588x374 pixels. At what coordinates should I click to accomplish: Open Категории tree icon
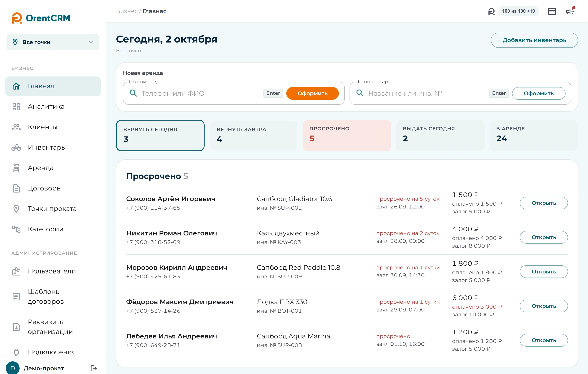coord(16,229)
